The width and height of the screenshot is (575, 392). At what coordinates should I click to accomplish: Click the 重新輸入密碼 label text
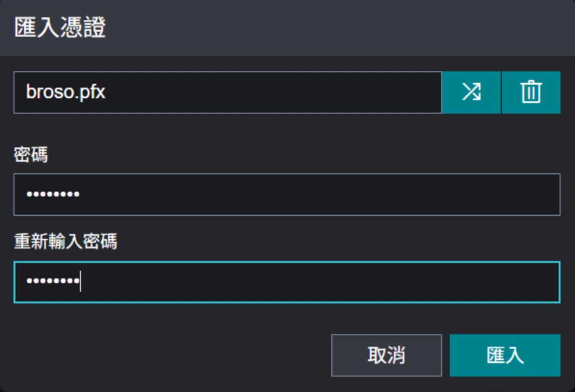[65, 242]
